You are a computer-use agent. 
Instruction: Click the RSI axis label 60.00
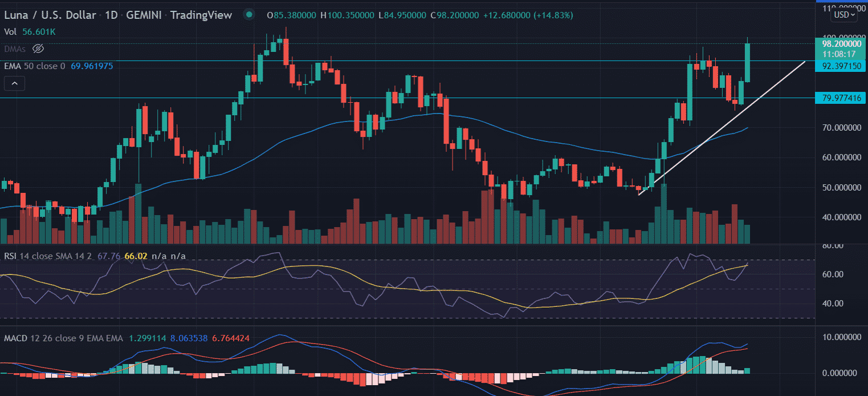click(x=832, y=274)
